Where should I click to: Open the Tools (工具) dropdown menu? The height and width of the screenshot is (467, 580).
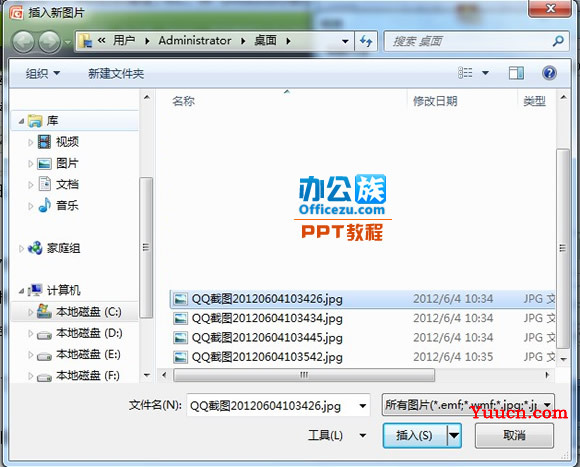click(x=337, y=435)
